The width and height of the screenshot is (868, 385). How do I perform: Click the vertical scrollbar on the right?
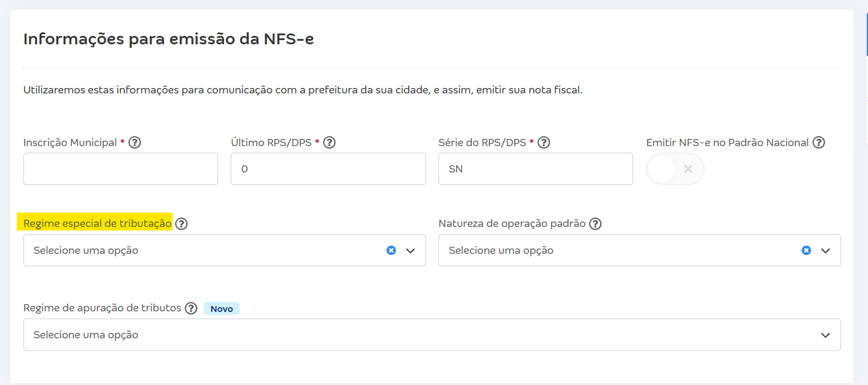864,27
